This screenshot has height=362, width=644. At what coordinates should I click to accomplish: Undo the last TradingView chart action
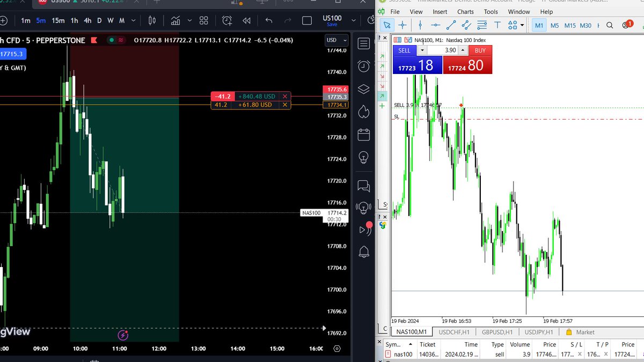[x=269, y=21]
